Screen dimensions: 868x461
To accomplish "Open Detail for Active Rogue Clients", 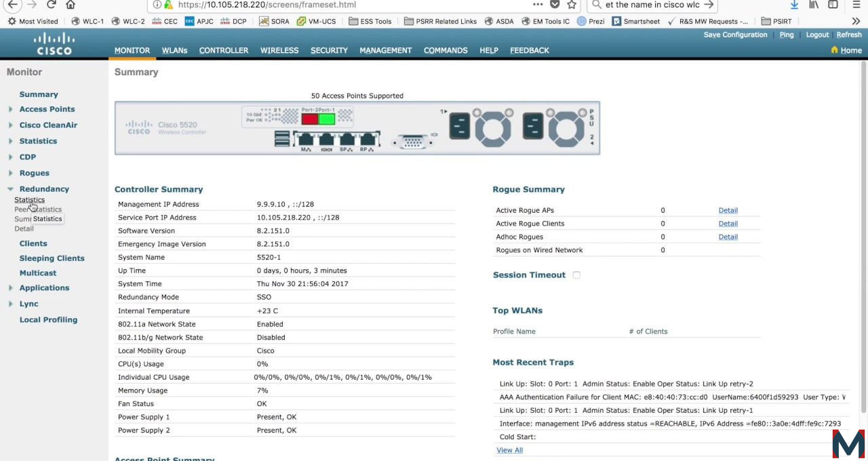I will click(x=728, y=224).
